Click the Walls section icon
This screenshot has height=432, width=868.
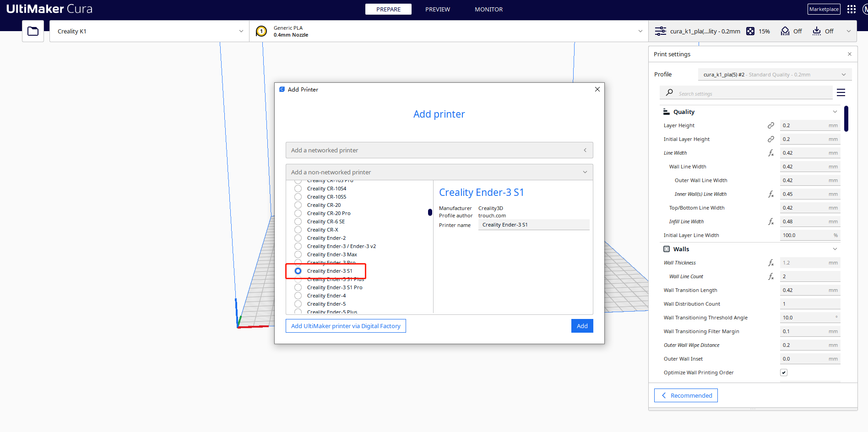(667, 249)
